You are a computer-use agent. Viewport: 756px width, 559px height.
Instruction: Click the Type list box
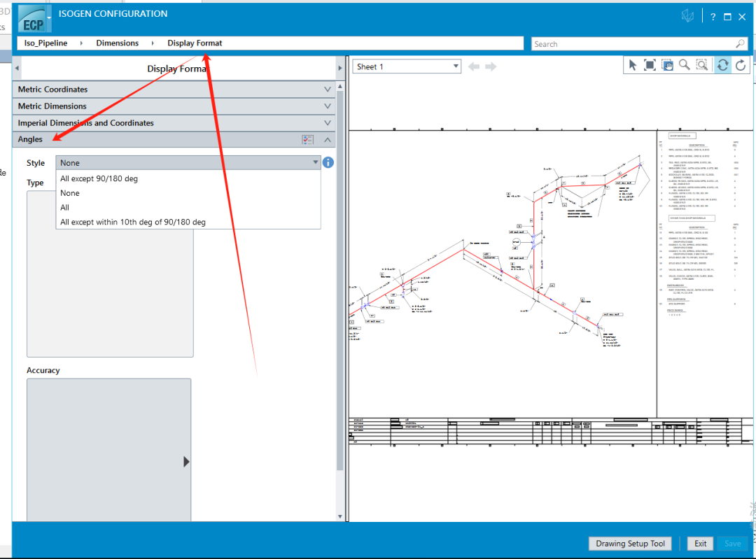110,274
